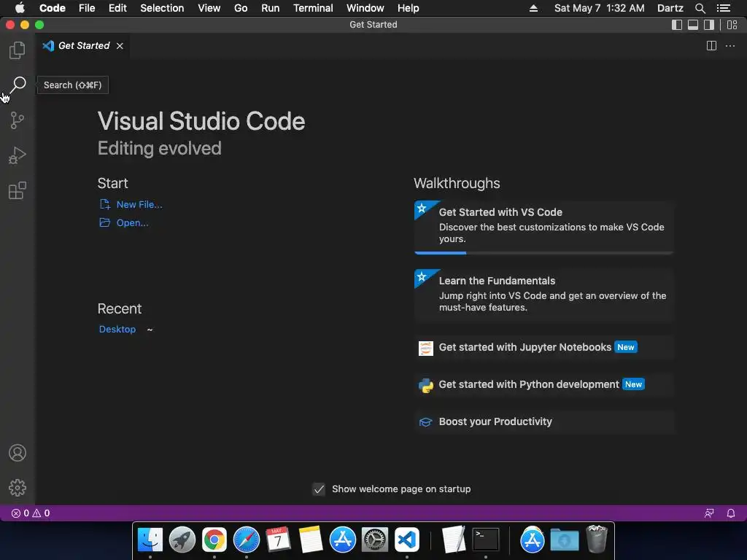747x560 pixels.
Task: Uncheck Show welcome page on startup
Action: tap(319, 489)
